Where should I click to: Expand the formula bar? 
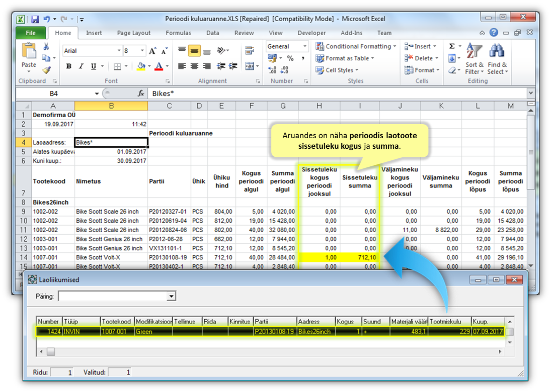pos(530,93)
